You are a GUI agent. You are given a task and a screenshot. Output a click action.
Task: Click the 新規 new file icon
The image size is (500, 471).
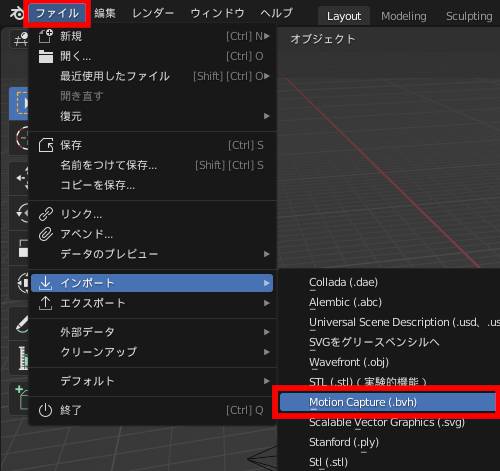point(46,36)
